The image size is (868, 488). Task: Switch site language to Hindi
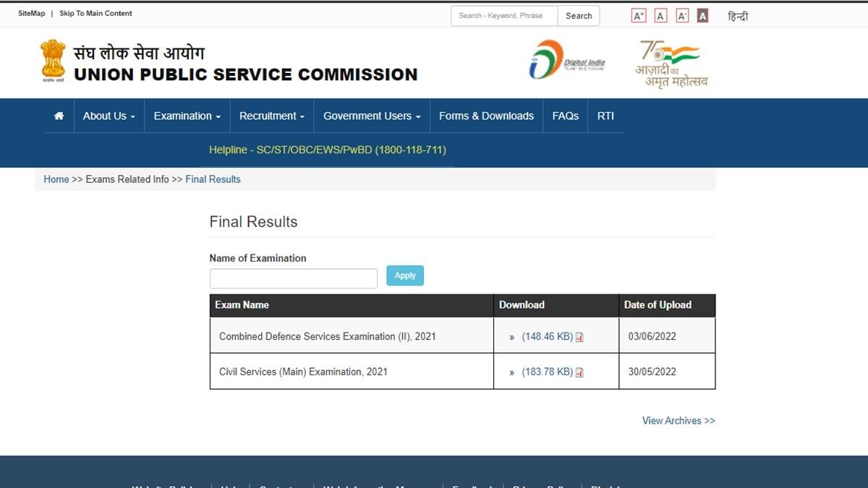coord(738,15)
